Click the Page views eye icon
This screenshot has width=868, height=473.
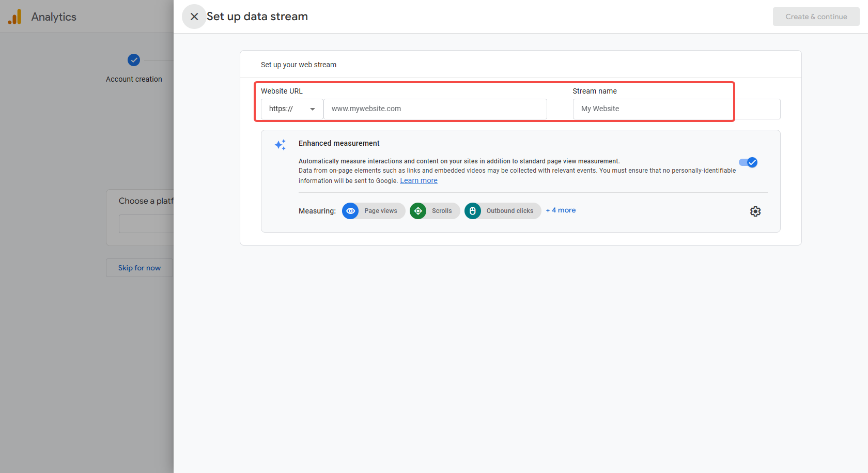(350, 211)
